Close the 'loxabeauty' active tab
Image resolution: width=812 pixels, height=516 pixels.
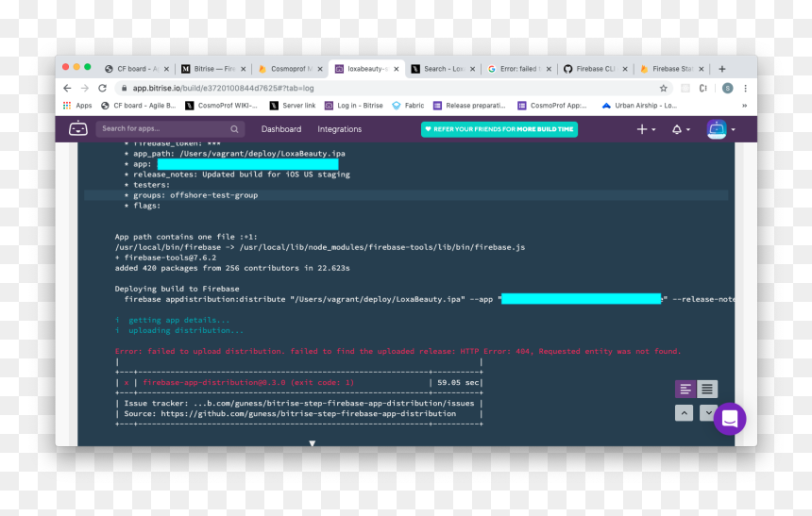tap(397, 69)
